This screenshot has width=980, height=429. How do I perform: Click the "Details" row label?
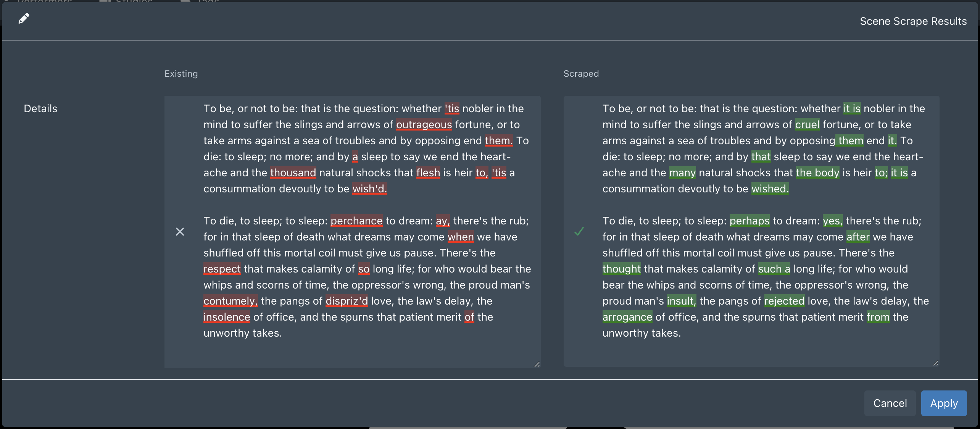40,109
